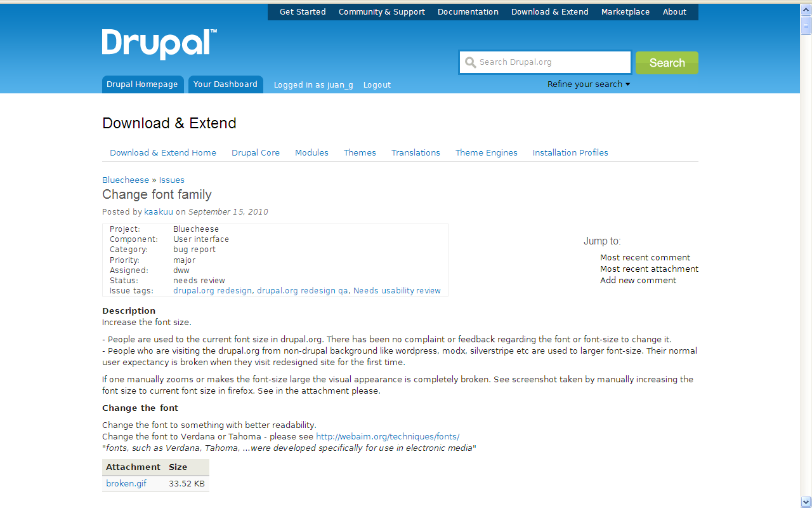Click the Download & Extend page heading
Screen dimensions: 812x508
[169, 123]
